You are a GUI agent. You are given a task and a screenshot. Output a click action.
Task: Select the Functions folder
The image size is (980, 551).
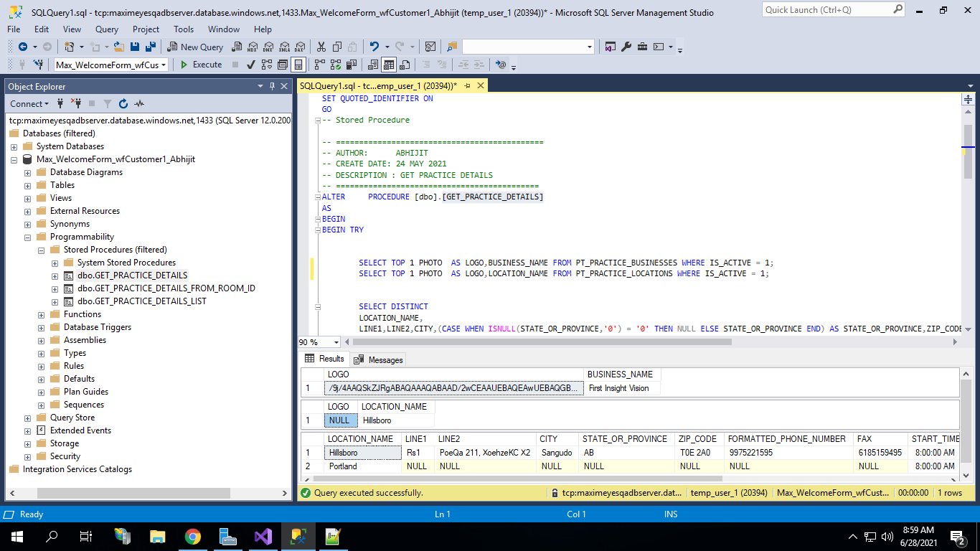(x=83, y=314)
